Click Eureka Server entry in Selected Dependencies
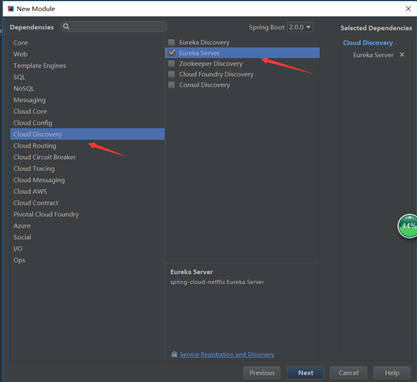The height and width of the screenshot is (382, 417). click(x=373, y=55)
